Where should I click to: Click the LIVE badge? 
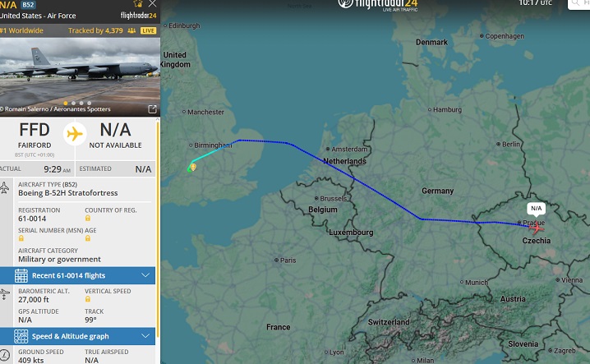tap(148, 30)
